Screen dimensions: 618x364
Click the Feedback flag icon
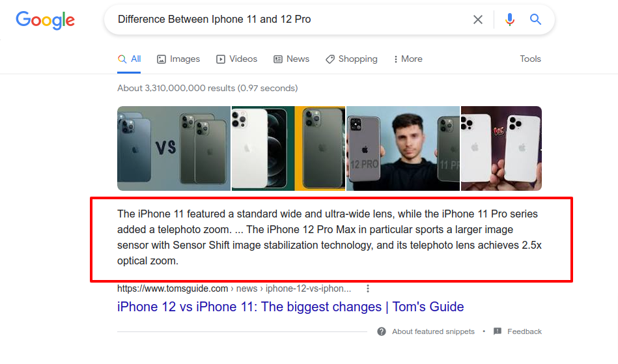[x=498, y=331]
